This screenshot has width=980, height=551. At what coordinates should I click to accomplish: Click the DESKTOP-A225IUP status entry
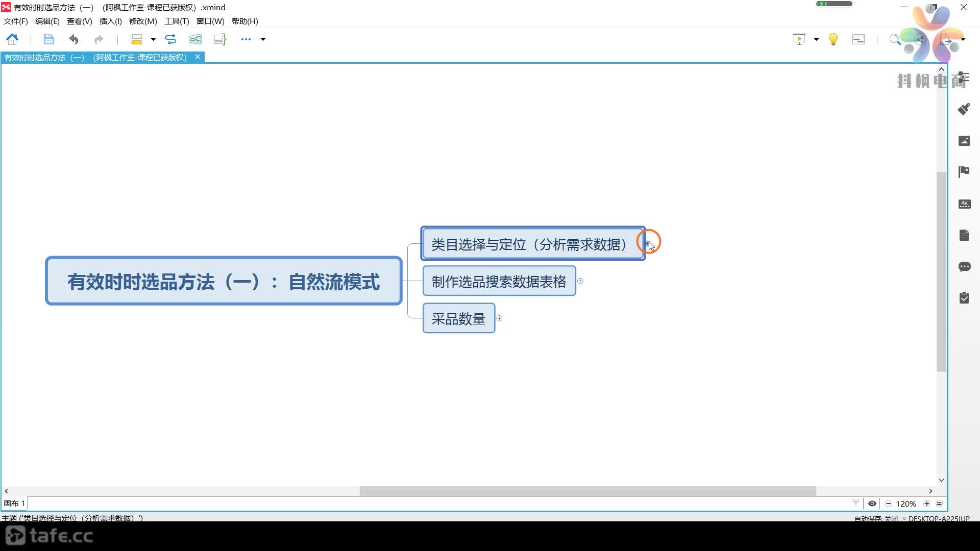coord(939,518)
